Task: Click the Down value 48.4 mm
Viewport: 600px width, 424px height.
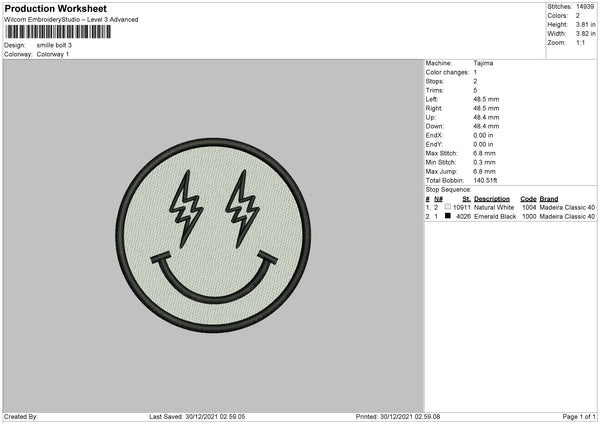Action: [486, 126]
